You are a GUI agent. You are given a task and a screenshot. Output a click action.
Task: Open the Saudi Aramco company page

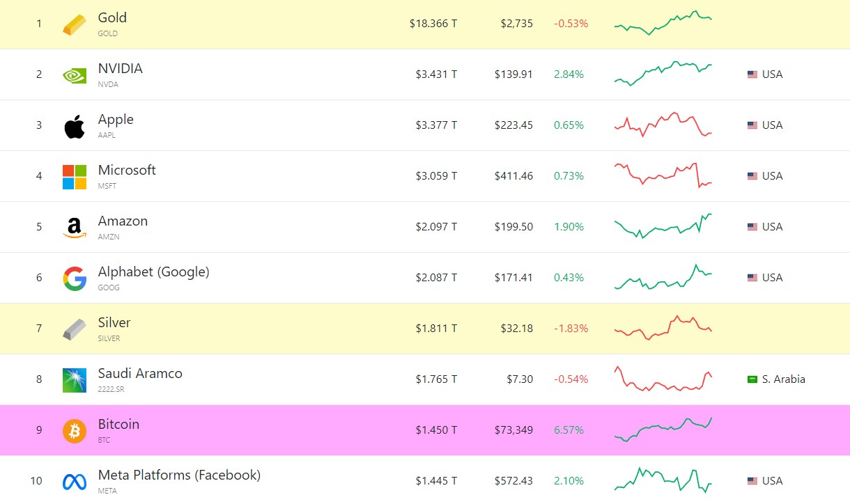[x=140, y=373]
